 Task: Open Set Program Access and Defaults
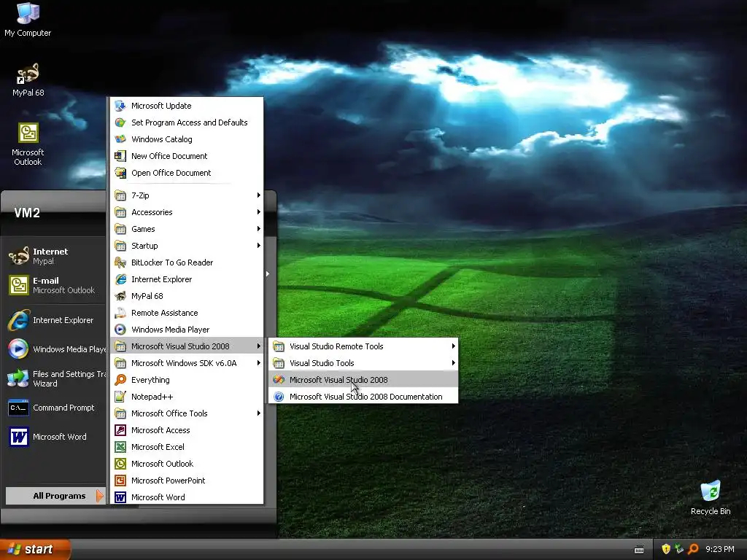[187, 122]
